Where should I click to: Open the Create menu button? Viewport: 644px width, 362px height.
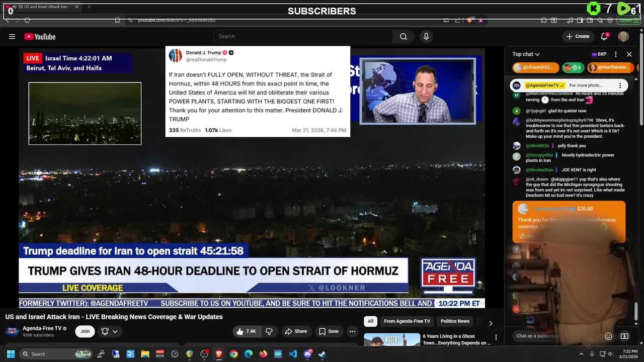tap(578, 36)
